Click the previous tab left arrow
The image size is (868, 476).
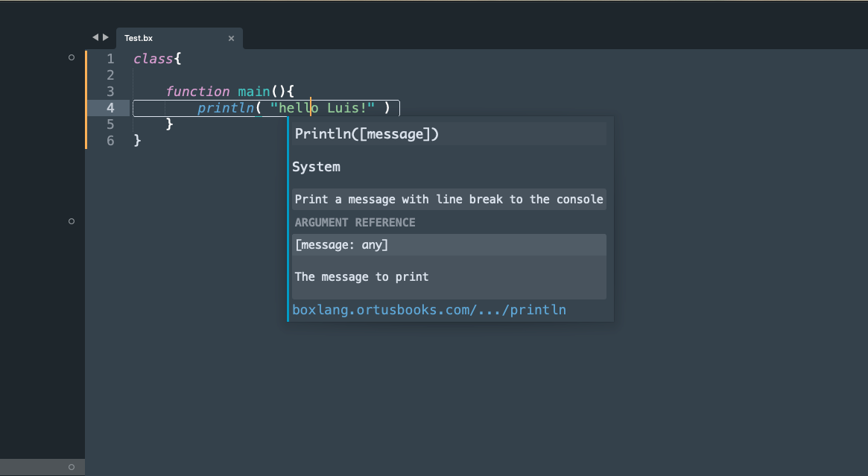tap(95, 37)
